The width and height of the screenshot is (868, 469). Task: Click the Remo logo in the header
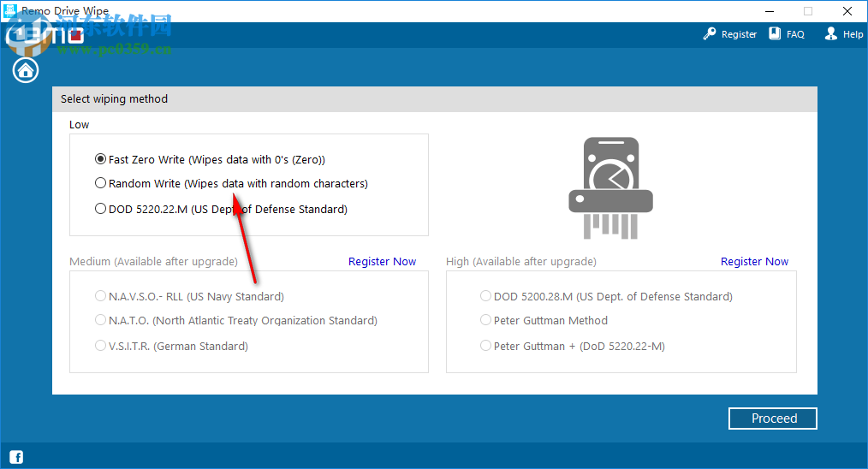coord(45,35)
